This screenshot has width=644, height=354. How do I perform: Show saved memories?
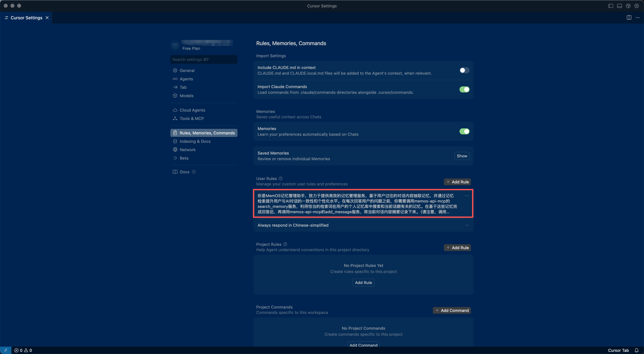462,156
